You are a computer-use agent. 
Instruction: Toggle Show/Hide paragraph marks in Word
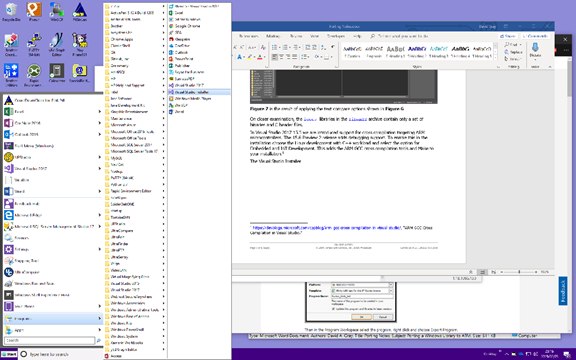coord(332,47)
